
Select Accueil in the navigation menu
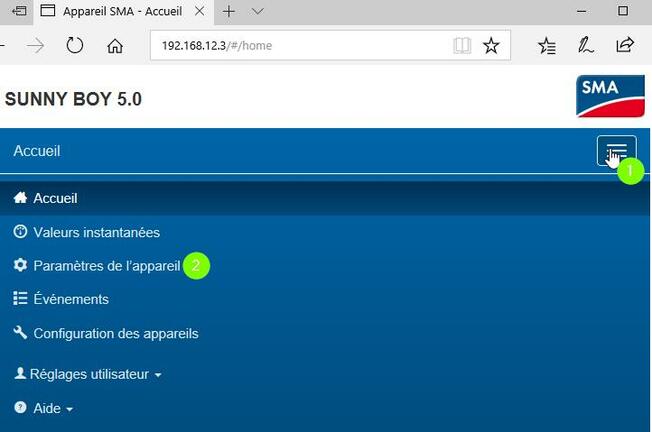click(x=324, y=198)
